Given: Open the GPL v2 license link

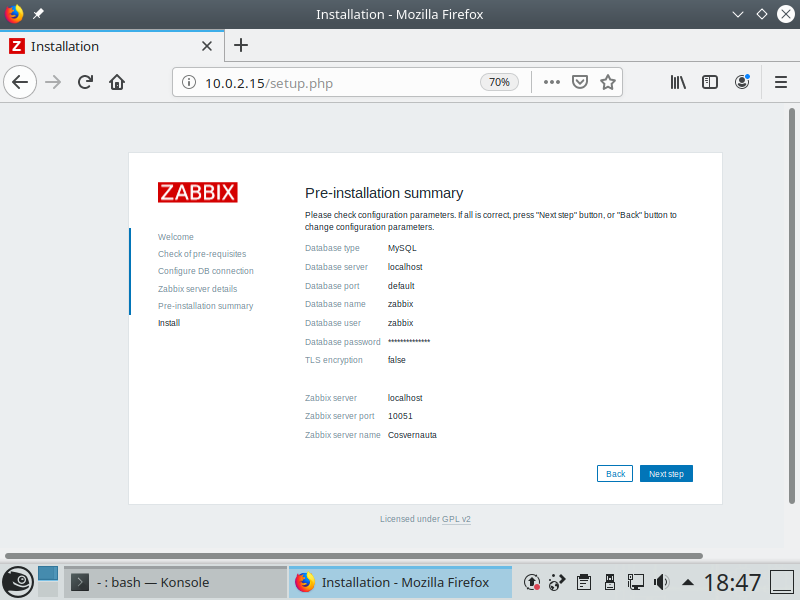Looking at the screenshot, I should coord(456,519).
